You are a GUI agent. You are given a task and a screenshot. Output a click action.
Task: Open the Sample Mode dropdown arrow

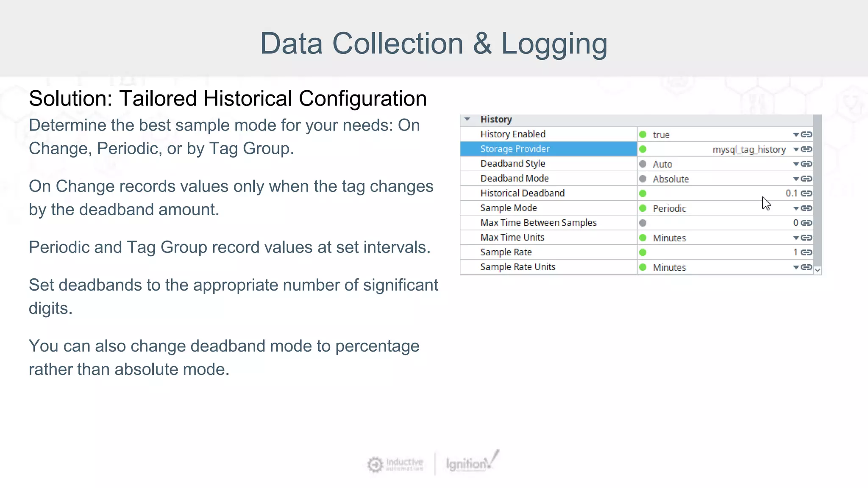click(796, 208)
